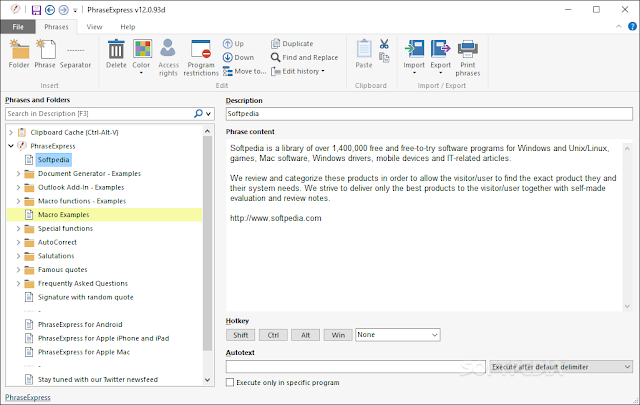Open the Color picker button
The width and height of the screenshot is (640, 405).
141,56
